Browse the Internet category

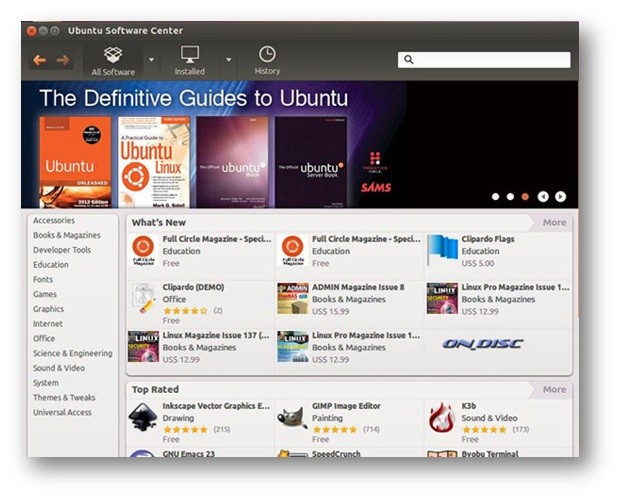pyautogui.click(x=48, y=324)
